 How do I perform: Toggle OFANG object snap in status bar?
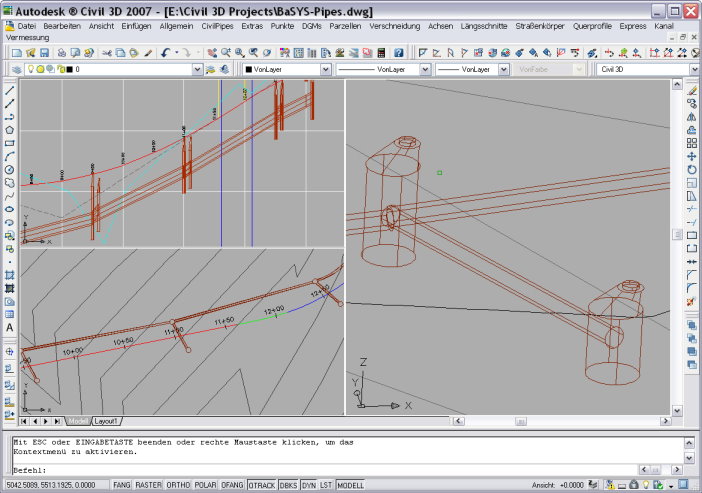click(232, 485)
